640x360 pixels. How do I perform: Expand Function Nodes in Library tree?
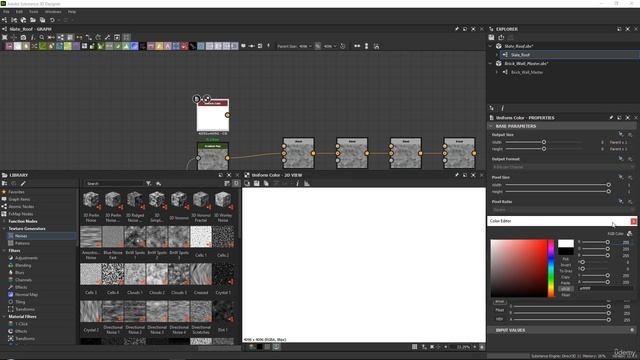click(x=4, y=221)
